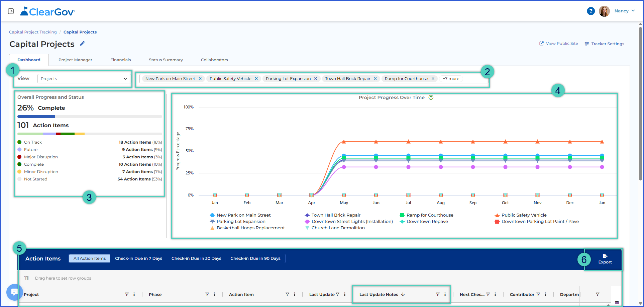Screen dimensions: 644x307
Task: Click the sidebar toggle icon near logo
Action: (11, 11)
